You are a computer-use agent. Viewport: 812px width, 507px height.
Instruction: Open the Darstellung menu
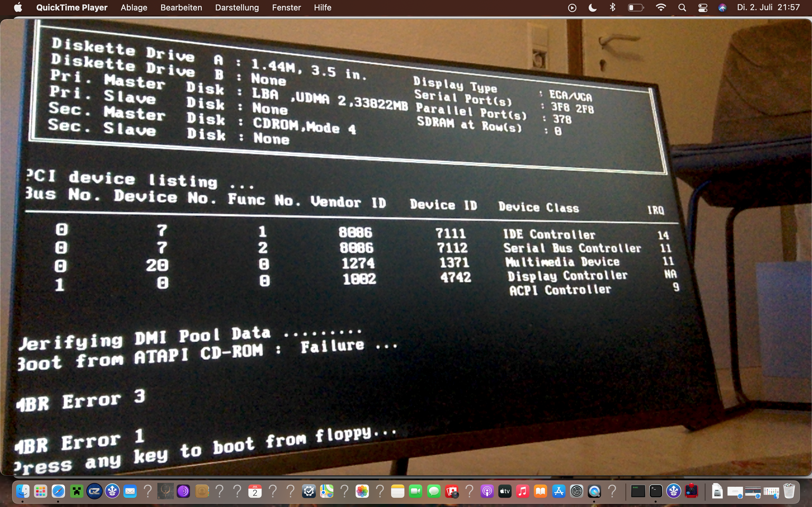[x=237, y=7]
